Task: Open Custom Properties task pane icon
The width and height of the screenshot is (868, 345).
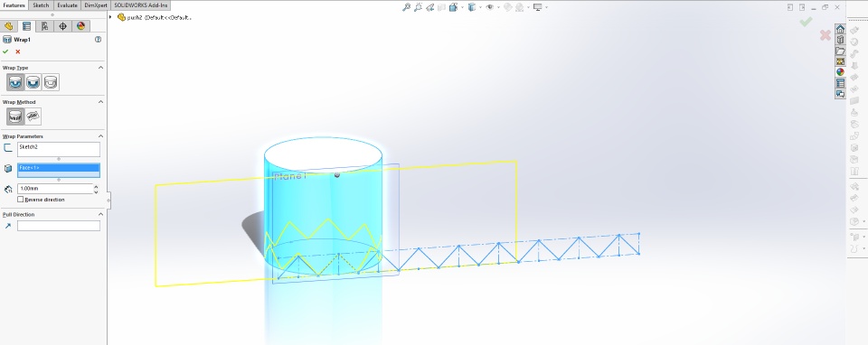Action: pyautogui.click(x=840, y=83)
